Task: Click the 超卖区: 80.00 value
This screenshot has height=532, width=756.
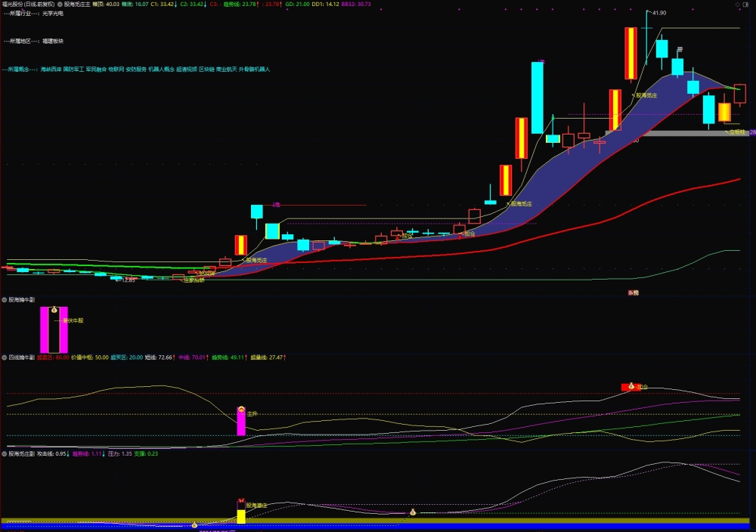Action: coord(53,357)
